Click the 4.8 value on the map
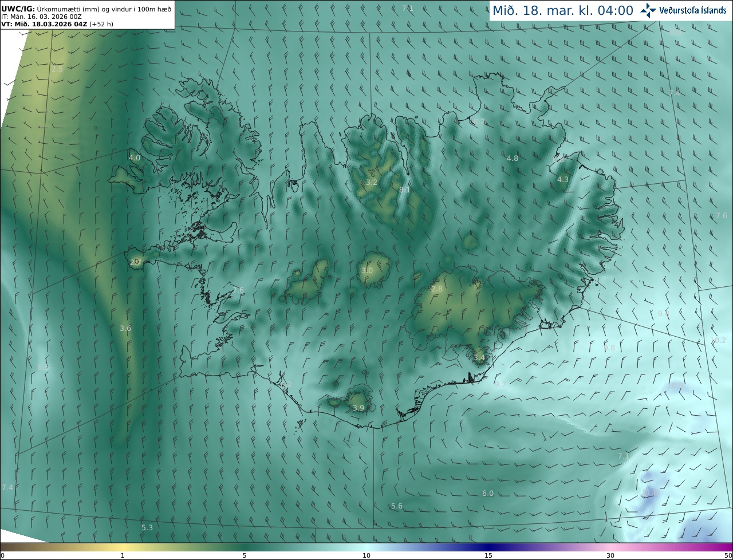This screenshot has width=733, height=560. point(513,159)
